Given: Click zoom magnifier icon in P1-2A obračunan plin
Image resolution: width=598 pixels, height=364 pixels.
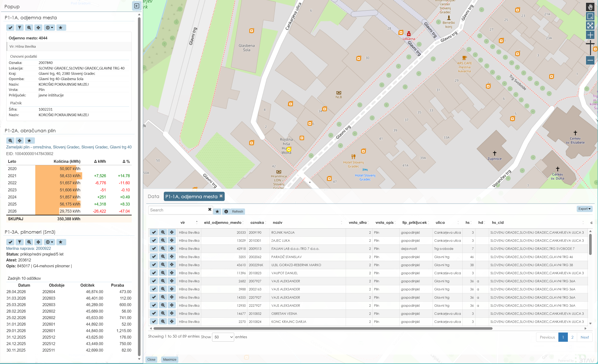Looking at the screenshot, I should [x=10, y=141].
